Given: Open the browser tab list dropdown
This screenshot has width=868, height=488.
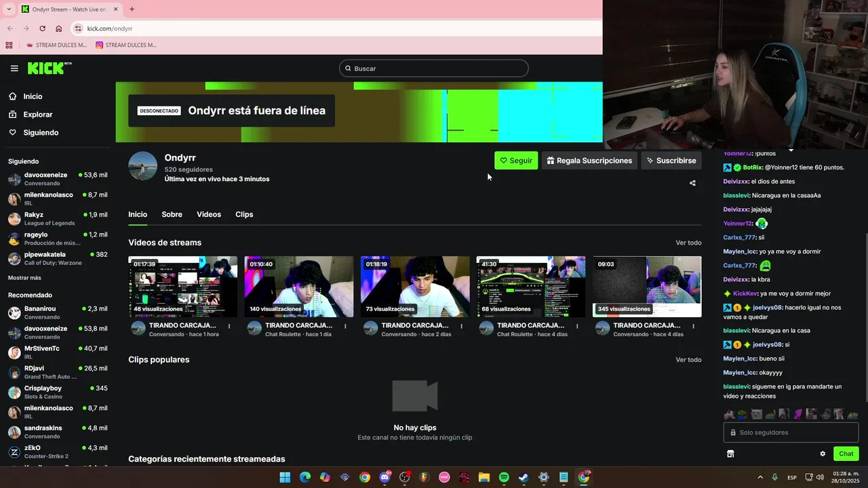Looking at the screenshot, I should point(9,9).
